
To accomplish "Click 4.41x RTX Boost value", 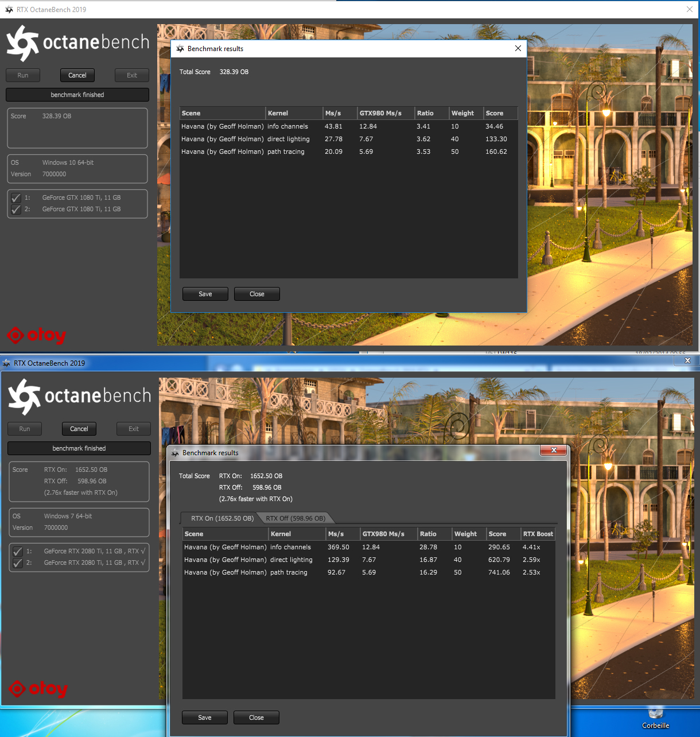I will tap(531, 547).
